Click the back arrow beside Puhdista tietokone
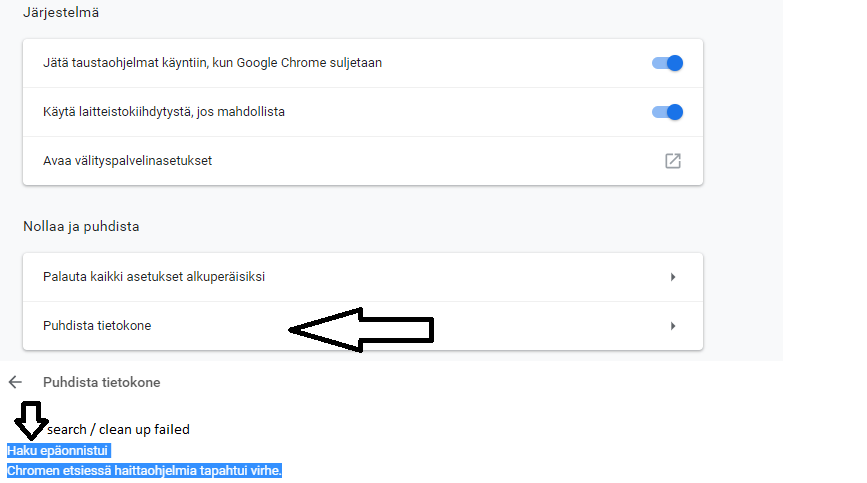Image resolution: width=867 pixels, height=483 pixels. click(x=15, y=382)
